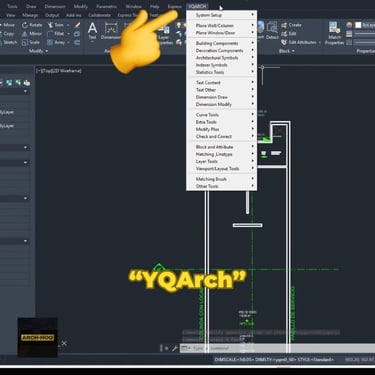Viewport: 375px width, 375px height.
Task: Click the ByLayer color swatch
Action: tap(358, 25)
